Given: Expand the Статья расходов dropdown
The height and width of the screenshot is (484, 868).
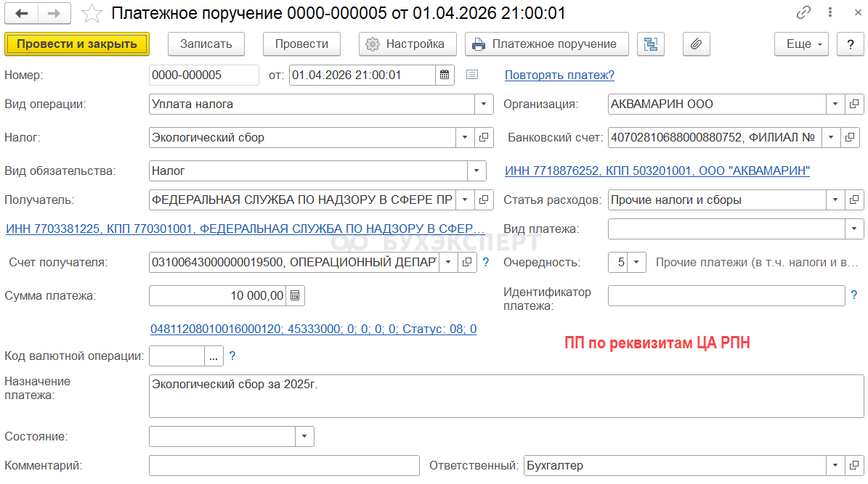Looking at the screenshot, I should pyautogui.click(x=835, y=200).
